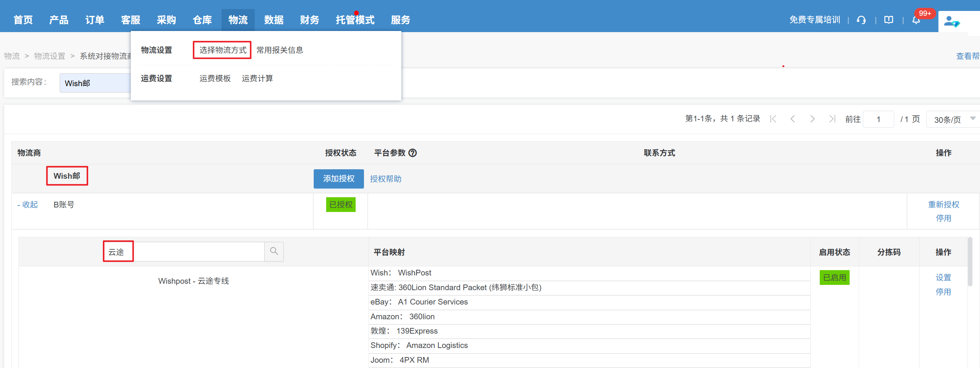Click 重新授权 for B账号
Viewport: 980px width, 368px height.
pos(943,204)
